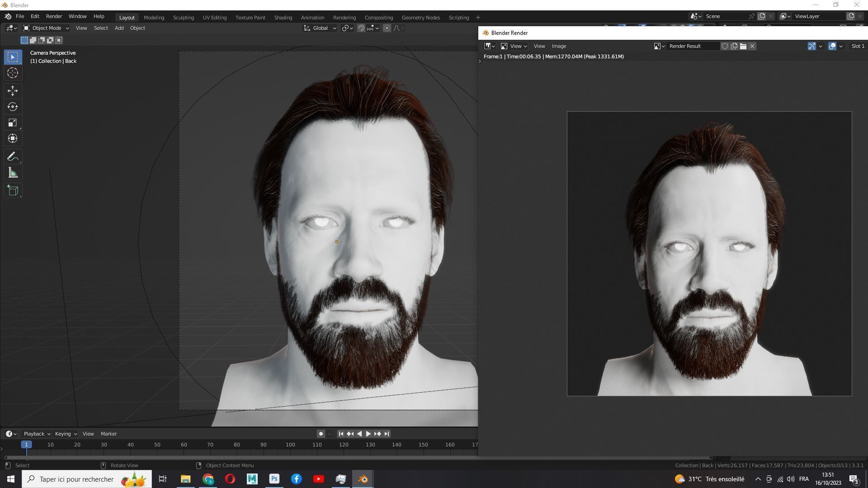This screenshot has width=868, height=488.
Task: Select the Measure tool
Action: click(x=13, y=173)
